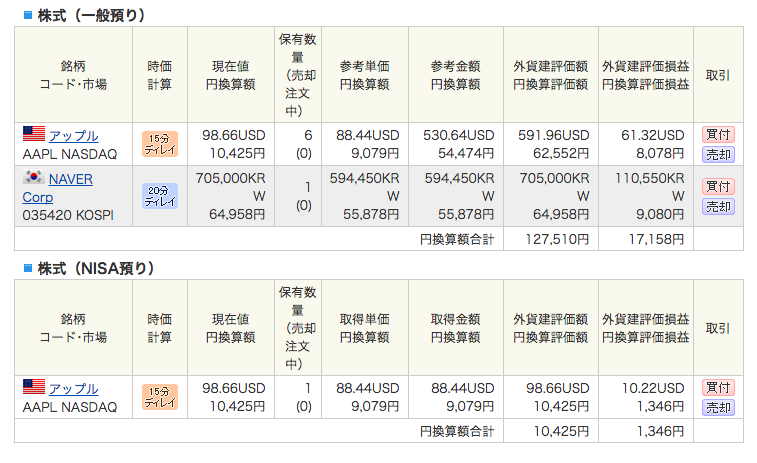Click the 15分ディレイ badge in NISA Apple row
Viewport: 757px width, 463px height.
pyautogui.click(x=160, y=397)
